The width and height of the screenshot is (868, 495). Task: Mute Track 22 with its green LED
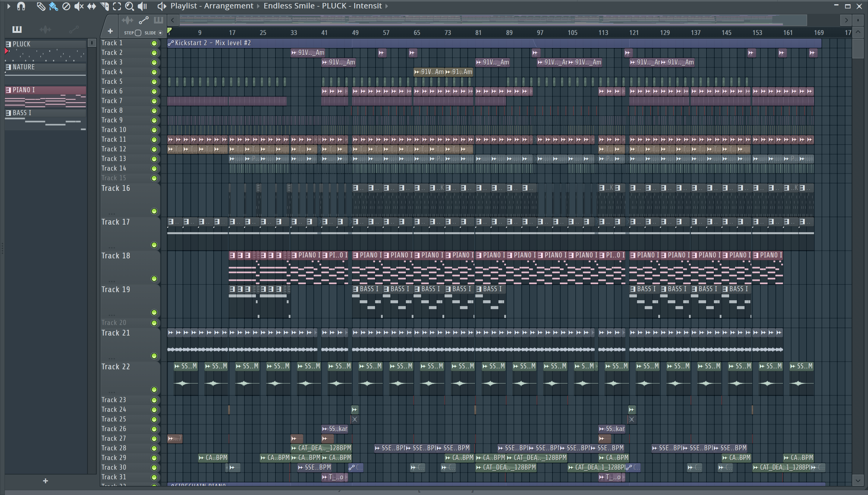[x=154, y=389]
